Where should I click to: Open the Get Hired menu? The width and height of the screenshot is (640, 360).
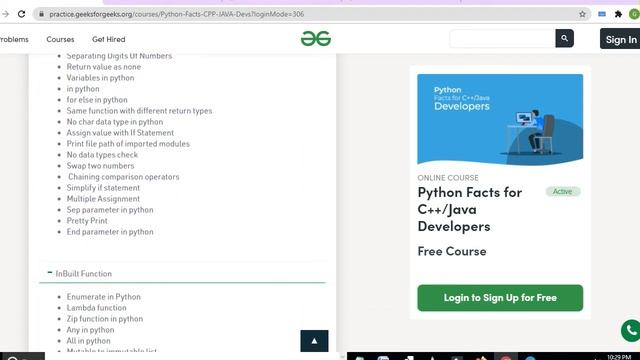pos(109,40)
